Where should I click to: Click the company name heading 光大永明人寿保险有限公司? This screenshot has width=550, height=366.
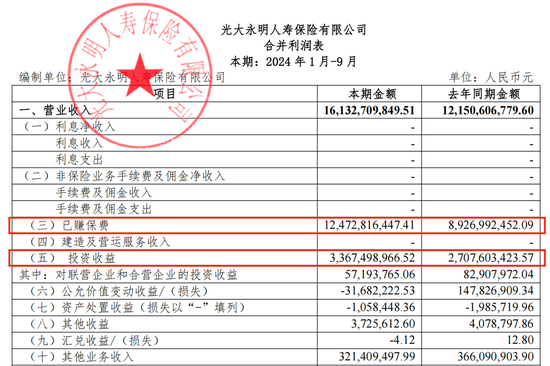(x=294, y=30)
